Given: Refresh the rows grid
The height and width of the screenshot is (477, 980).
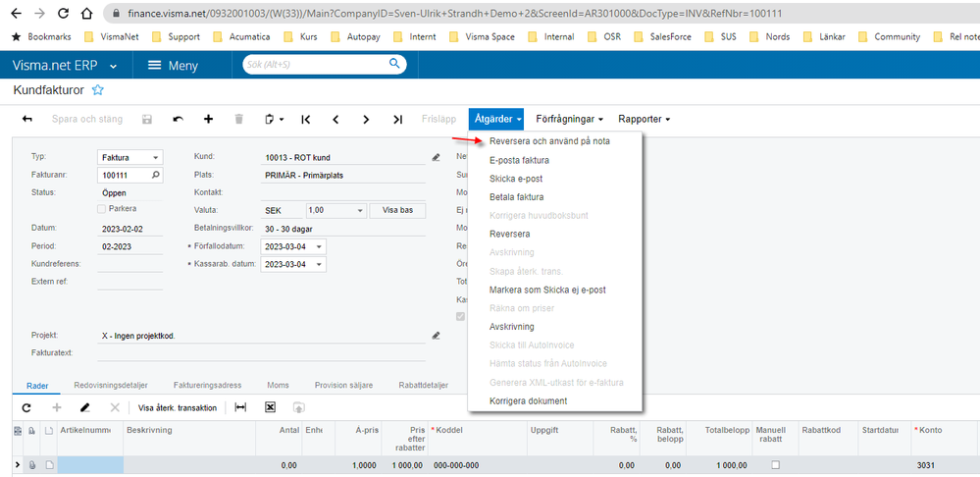Looking at the screenshot, I should [x=26, y=407].
